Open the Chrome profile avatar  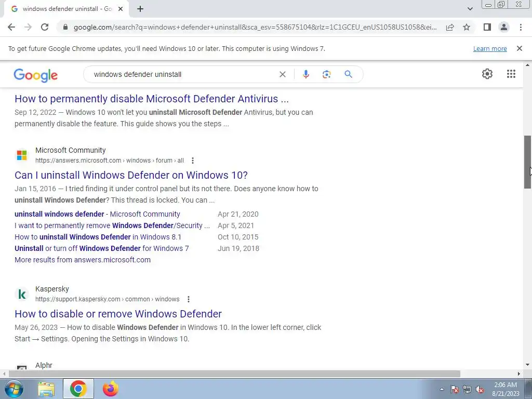pyautogui.click(x=504, y=27)
